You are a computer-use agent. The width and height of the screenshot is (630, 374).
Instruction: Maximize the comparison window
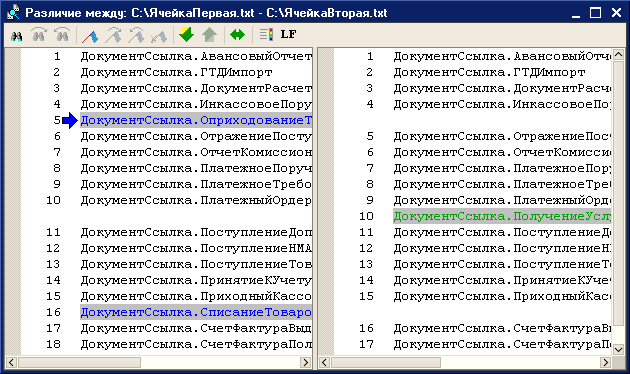tap(595, 13)
